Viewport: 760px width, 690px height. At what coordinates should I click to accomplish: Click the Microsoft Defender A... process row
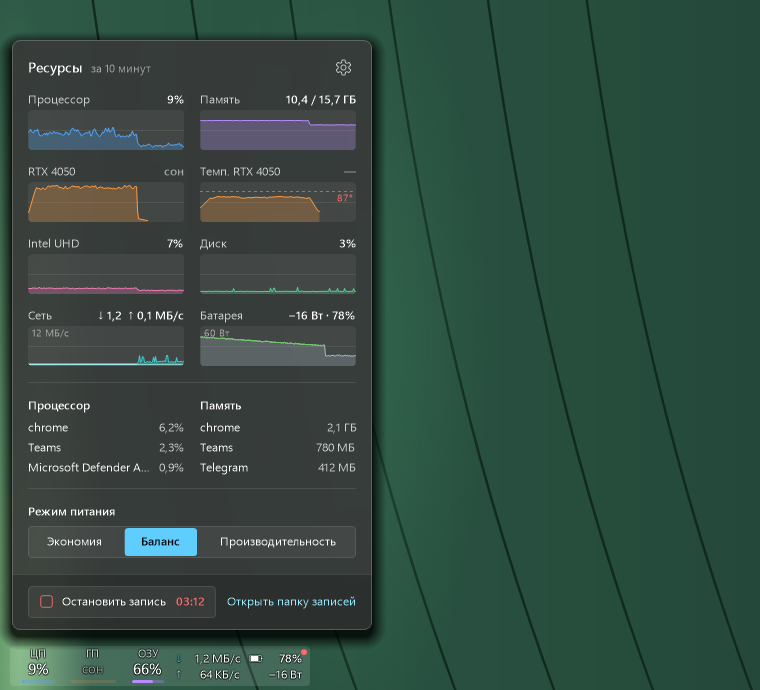pyautogui.click(x=106, y=468)
